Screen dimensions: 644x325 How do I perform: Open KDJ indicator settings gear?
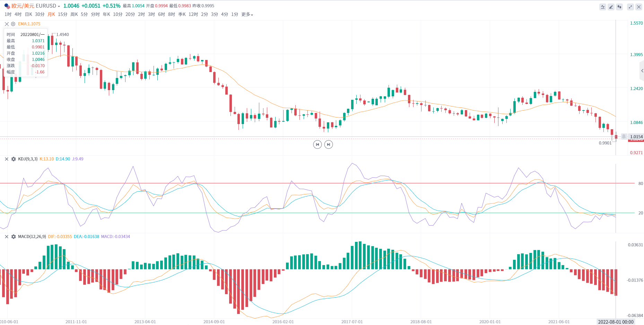point(14,159)
